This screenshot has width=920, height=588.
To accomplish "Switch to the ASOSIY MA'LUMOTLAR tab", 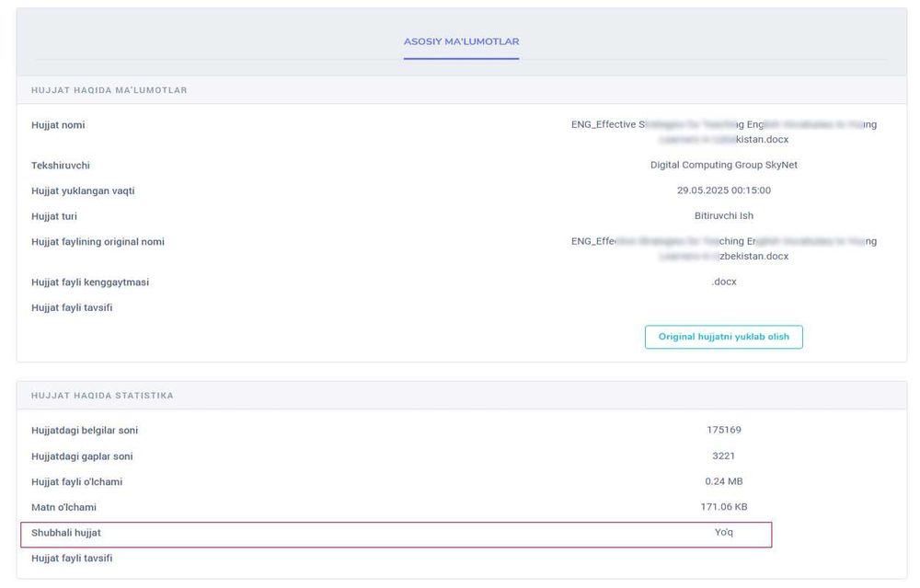I will tap(461, 42).
